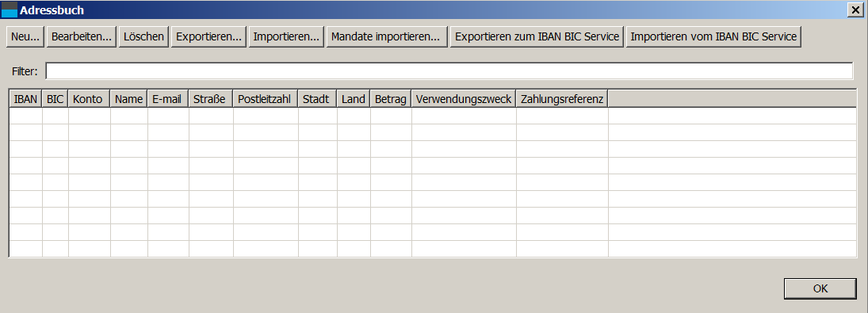Select the Postleitzahl column header
The image size is (868, 313).
[x=266, y=99]
